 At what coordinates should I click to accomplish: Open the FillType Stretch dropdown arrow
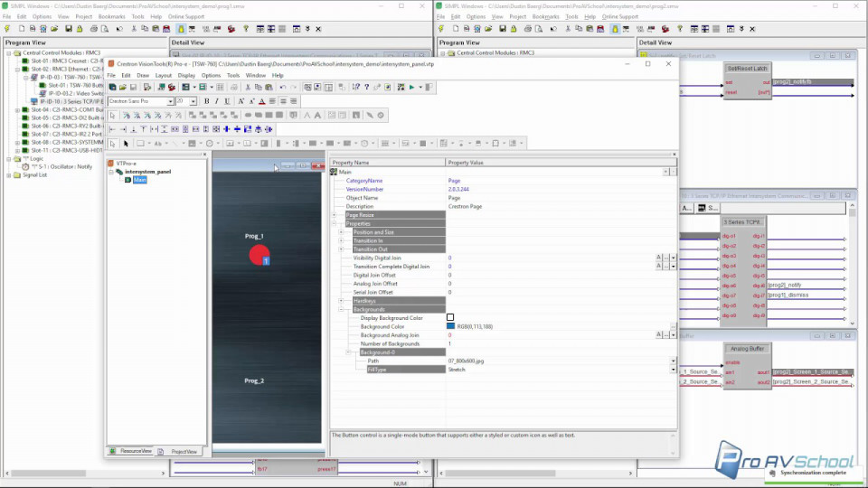pyautogui.click(x=673, y=370)
